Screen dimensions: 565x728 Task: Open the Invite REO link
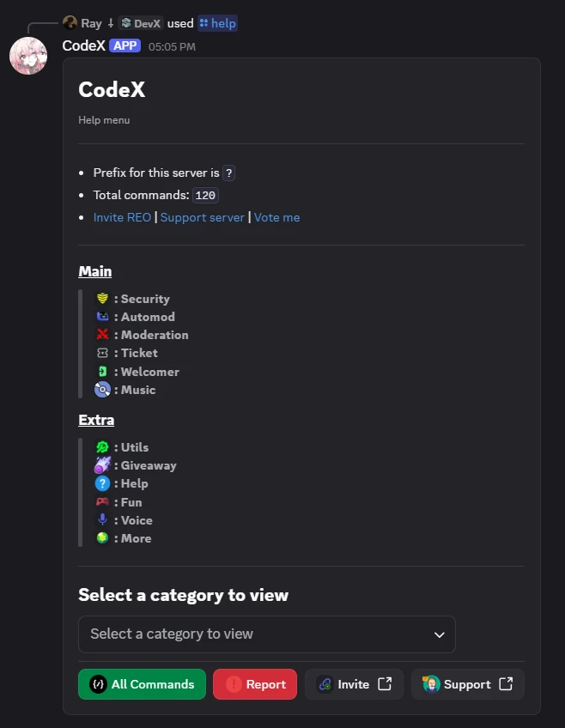point(122,217)
